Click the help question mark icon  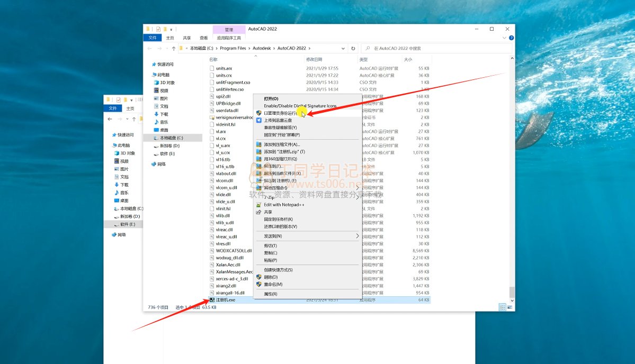click(511, 38)
